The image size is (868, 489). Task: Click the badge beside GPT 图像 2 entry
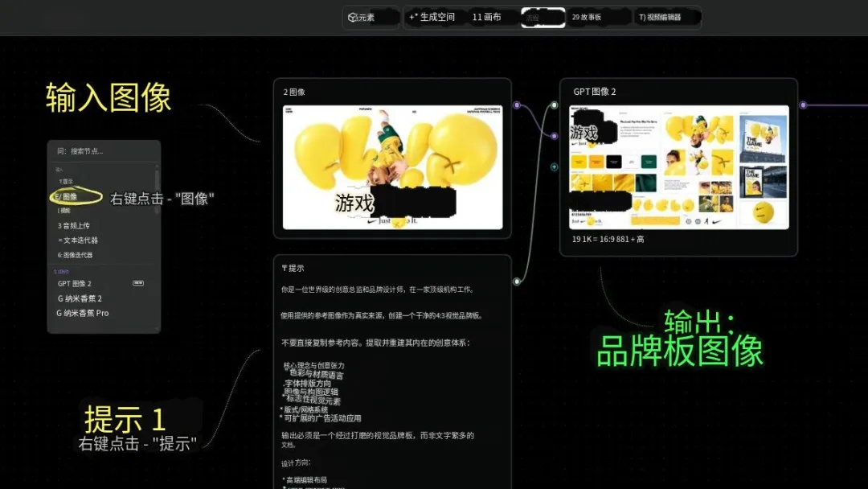(x=138, y=283)
